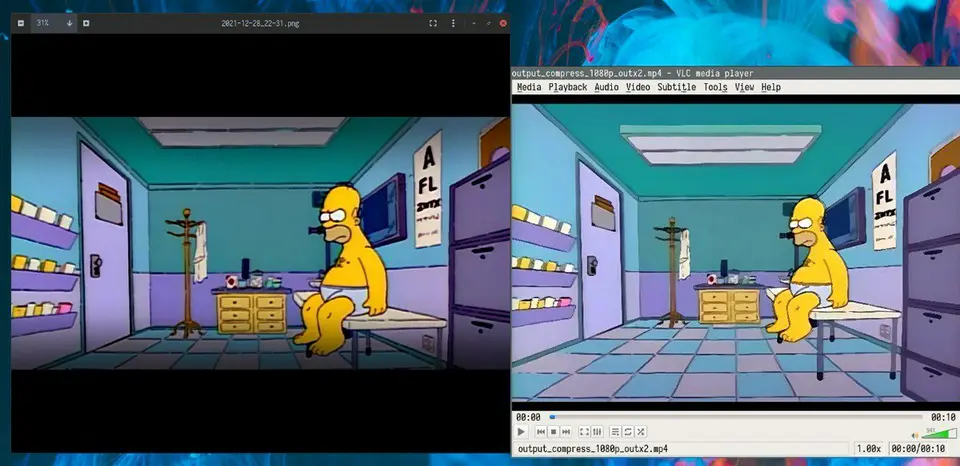Click the 31% zoom level in image viewer

(x=42, y=23)
